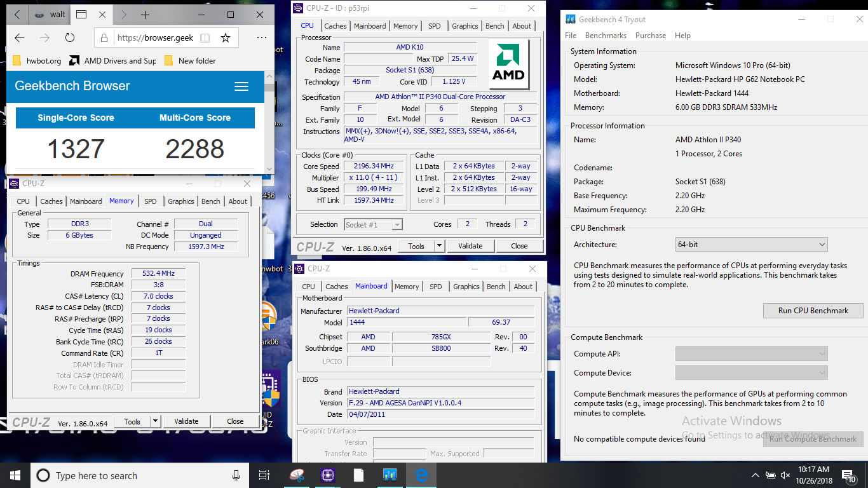Viewport: 868px width, 488px height.
Task: Switch to Caches tab in processor CPU-Z
Action: (336, 26)
